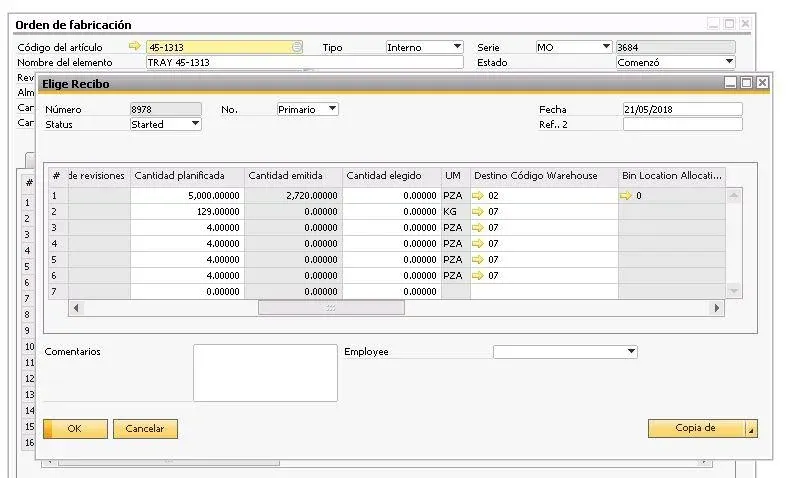This screenshot has width=789, height=478.
Task: Click planned quantity 129.00000
Action: (x=187, y=212)
